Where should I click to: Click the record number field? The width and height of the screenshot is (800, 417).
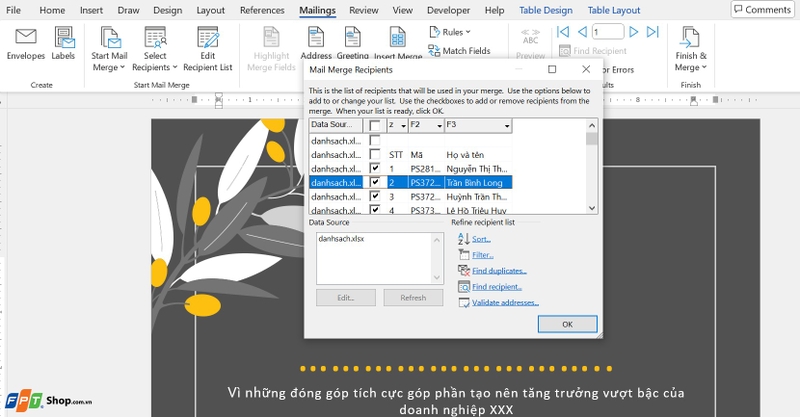(608, 32)
